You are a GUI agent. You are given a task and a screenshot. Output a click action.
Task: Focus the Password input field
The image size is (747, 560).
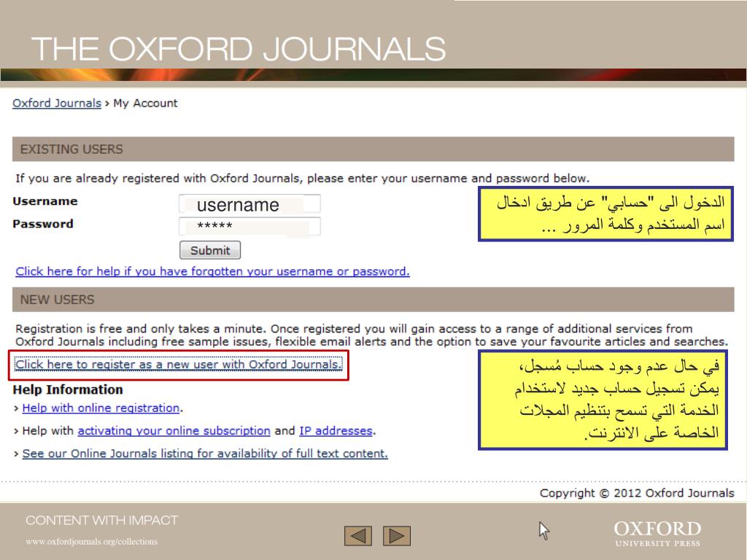(x=249, y=226)
